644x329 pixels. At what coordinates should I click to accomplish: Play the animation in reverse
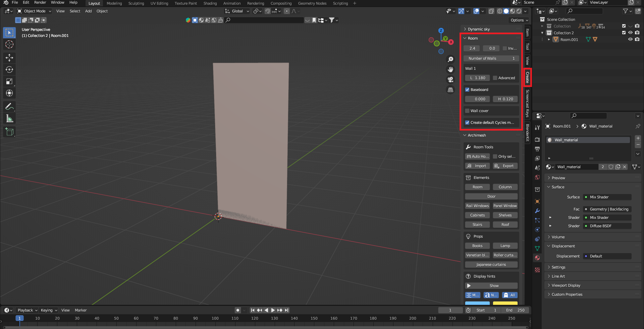[266, 310]
